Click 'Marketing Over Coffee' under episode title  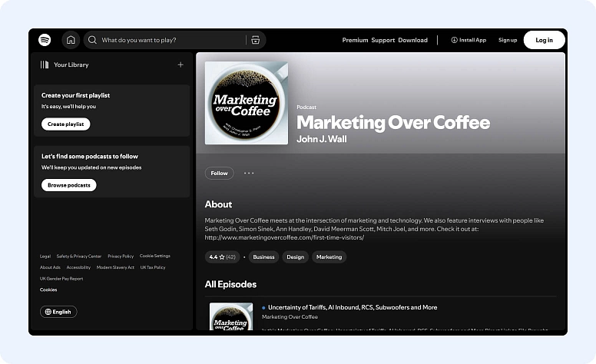pos(290,317)
